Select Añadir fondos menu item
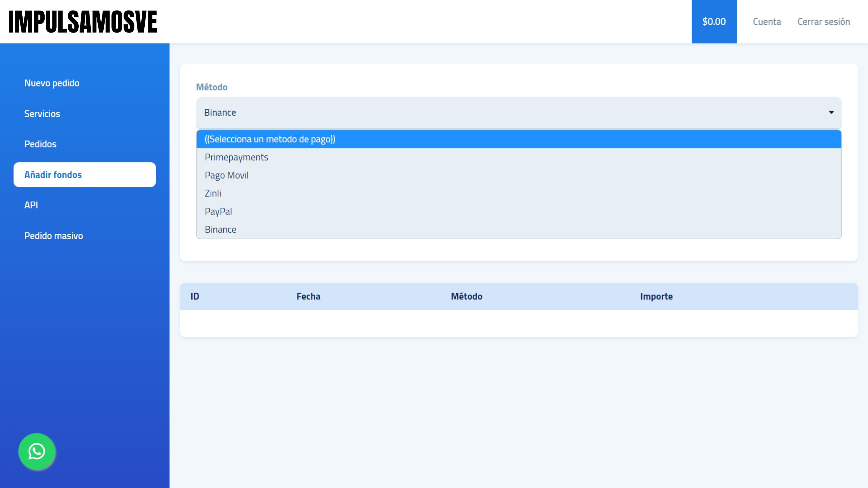Image resolution: width=868 pixels, height=488 pixels. (53, 175)
